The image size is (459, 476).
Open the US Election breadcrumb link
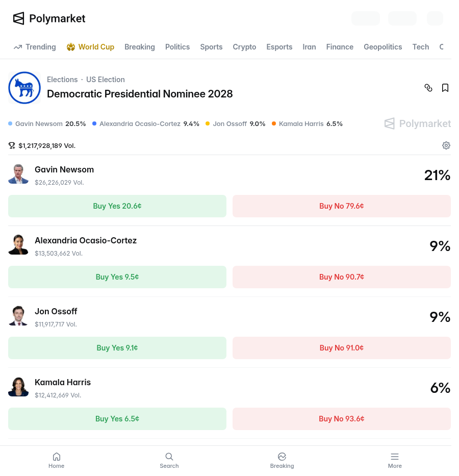[x=105, y=80]
